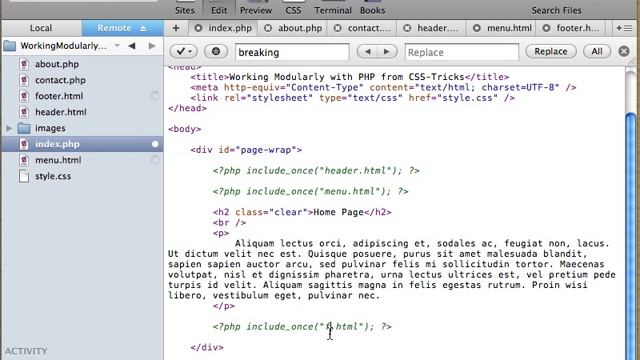Click the Replace button

551,51
